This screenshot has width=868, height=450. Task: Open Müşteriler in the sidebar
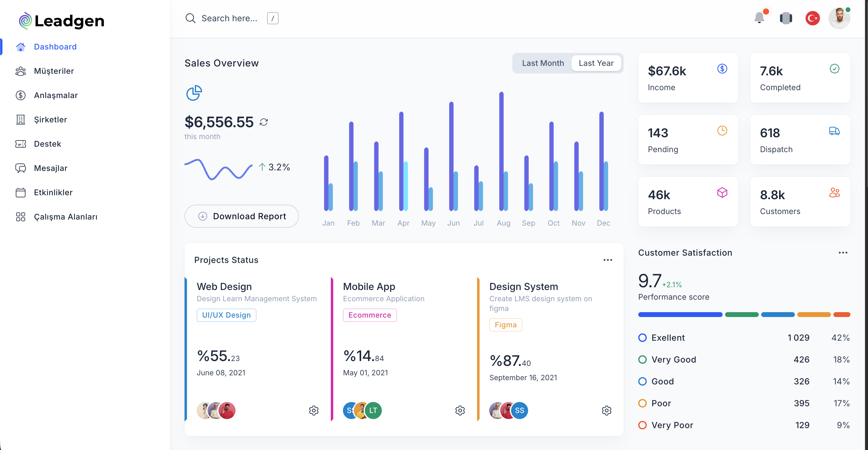point(54,71)
